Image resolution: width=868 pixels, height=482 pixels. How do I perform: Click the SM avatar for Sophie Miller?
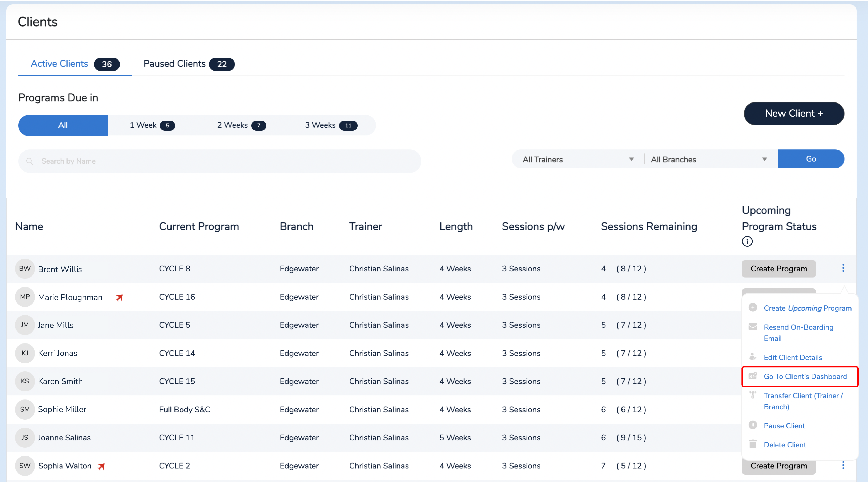pyautogui.click(x=25, y=409)
